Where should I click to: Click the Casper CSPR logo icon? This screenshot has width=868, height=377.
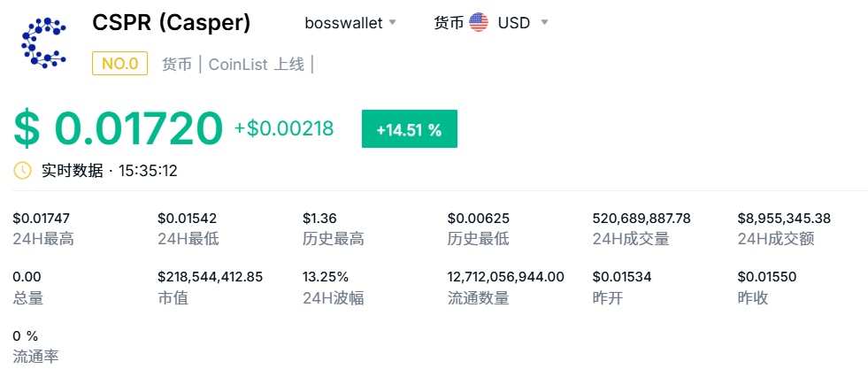[43, 42]
